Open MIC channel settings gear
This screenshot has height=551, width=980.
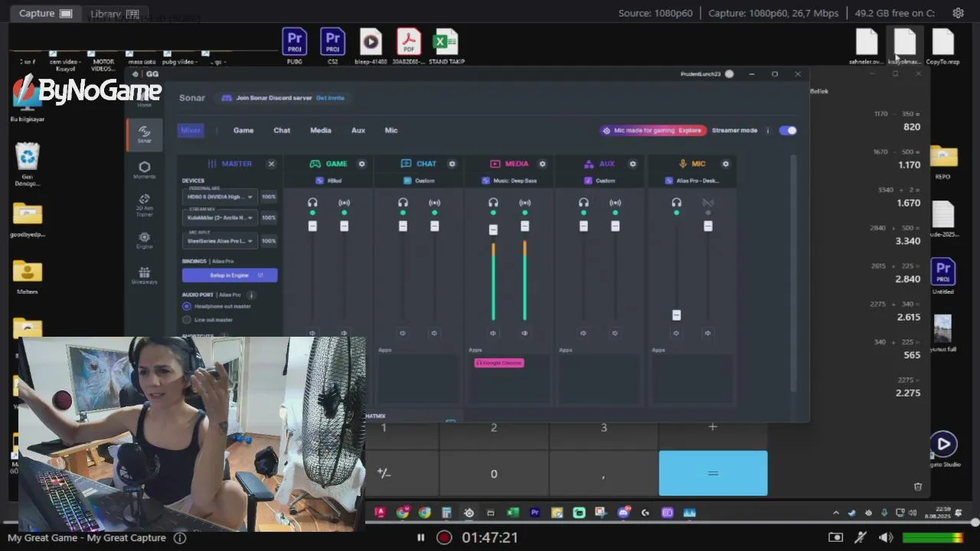tap(725, 164)
